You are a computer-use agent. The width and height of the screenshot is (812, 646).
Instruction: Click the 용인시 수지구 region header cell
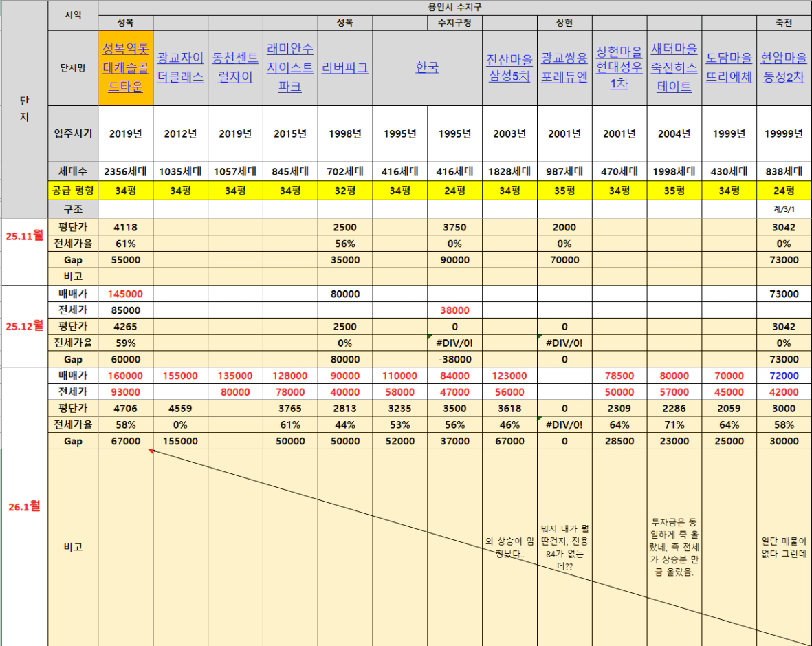pos(454,8)
